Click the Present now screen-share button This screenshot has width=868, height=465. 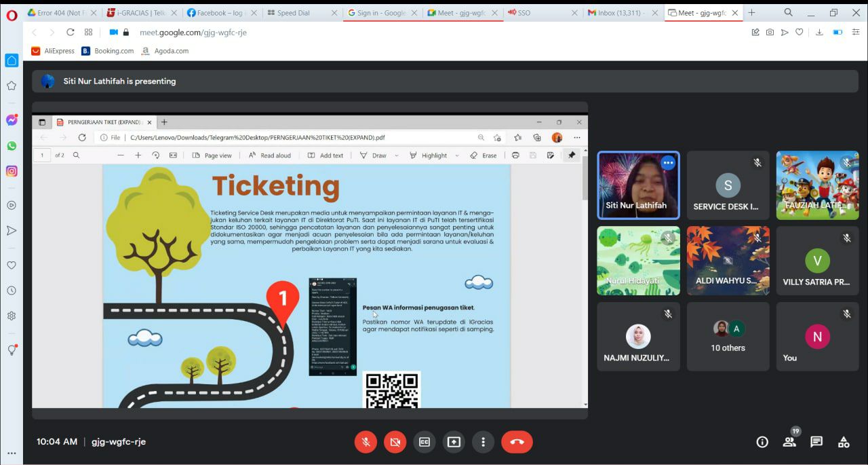pos(454,442)
